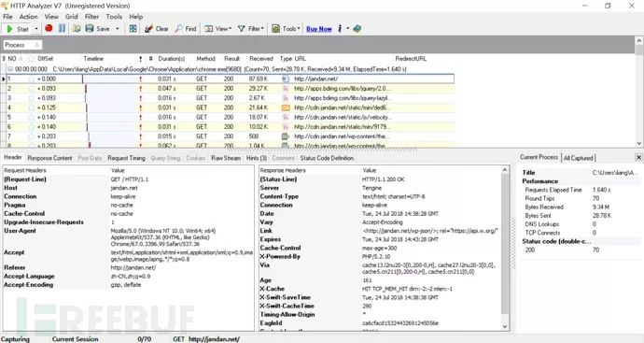Image resolution: width=644 pixels, height=343 pixels.
Task: Click the response headers scrollbar down arrow
Action: click(x=505, y=326)
